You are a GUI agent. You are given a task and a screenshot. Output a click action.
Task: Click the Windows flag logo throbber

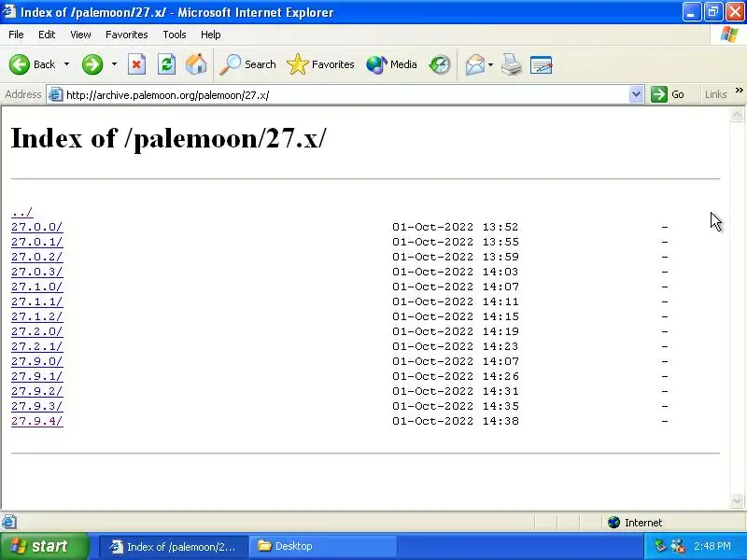point(729,35)
